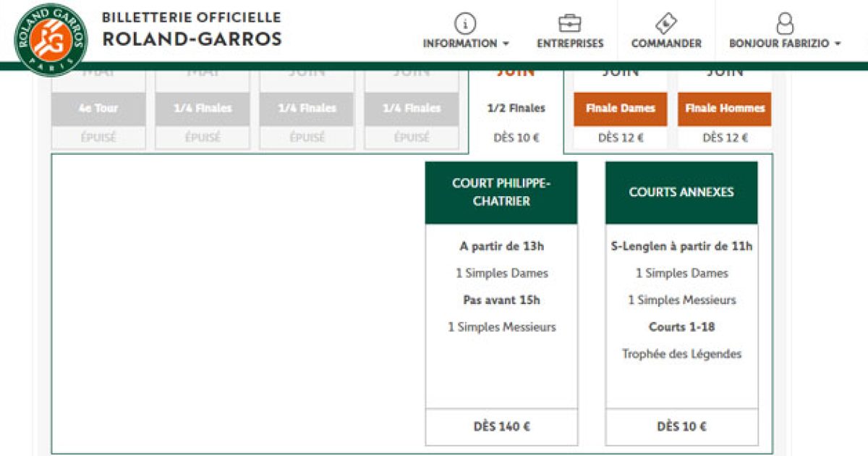Click the sold-out 4e Tour tab
Image resolution: width=868 pixels, height=456 pixels.
[98, 109]
